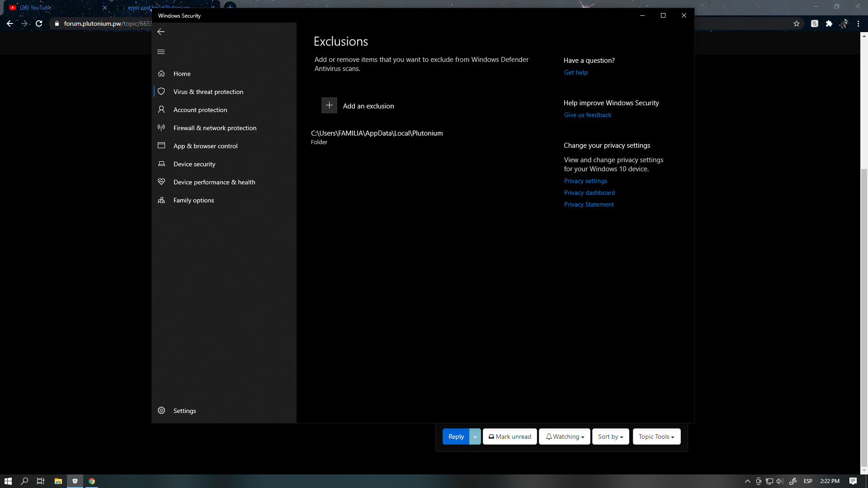Open the Topic Tools dropdown

656,436
